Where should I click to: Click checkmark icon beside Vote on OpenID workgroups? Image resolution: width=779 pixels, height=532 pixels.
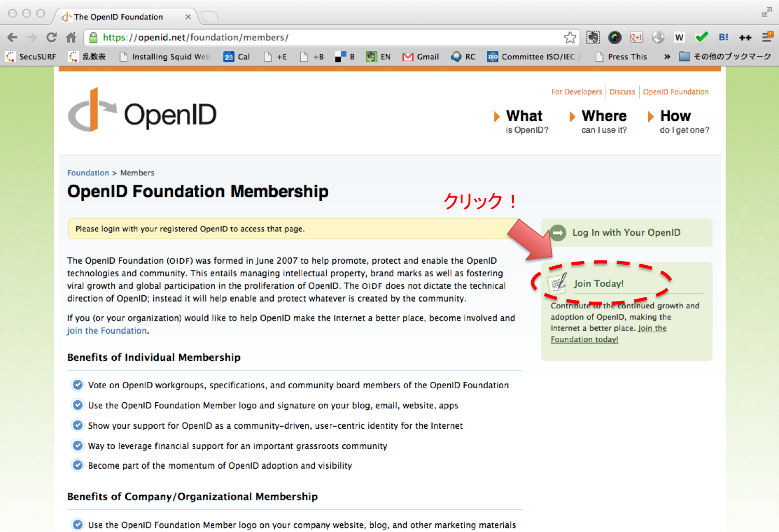[77, 385]
